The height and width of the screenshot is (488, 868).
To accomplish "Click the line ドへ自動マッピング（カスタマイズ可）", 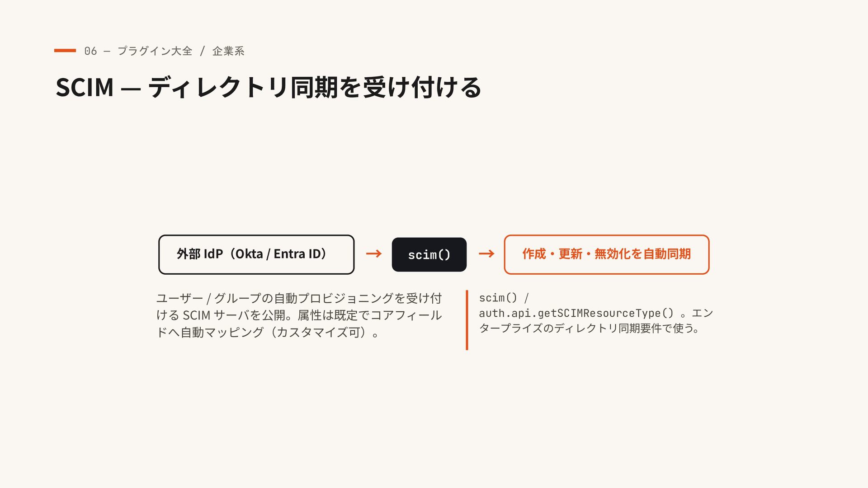I will point(268,333).
